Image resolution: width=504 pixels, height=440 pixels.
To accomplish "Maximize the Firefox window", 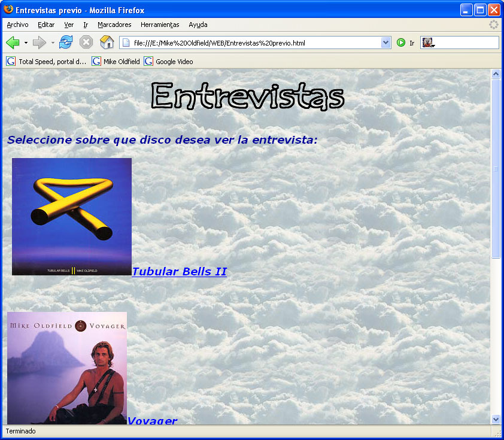I will [480, 10].
